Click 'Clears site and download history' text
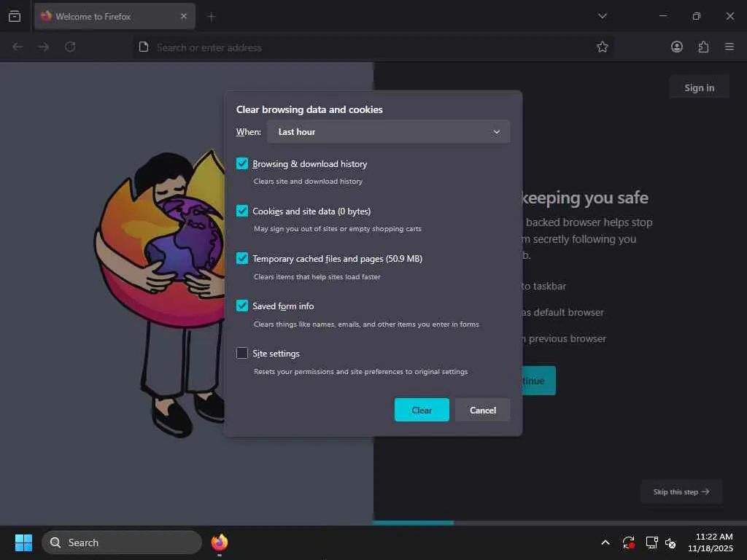This screenshot has width=747, height=560. pos(308,182)
